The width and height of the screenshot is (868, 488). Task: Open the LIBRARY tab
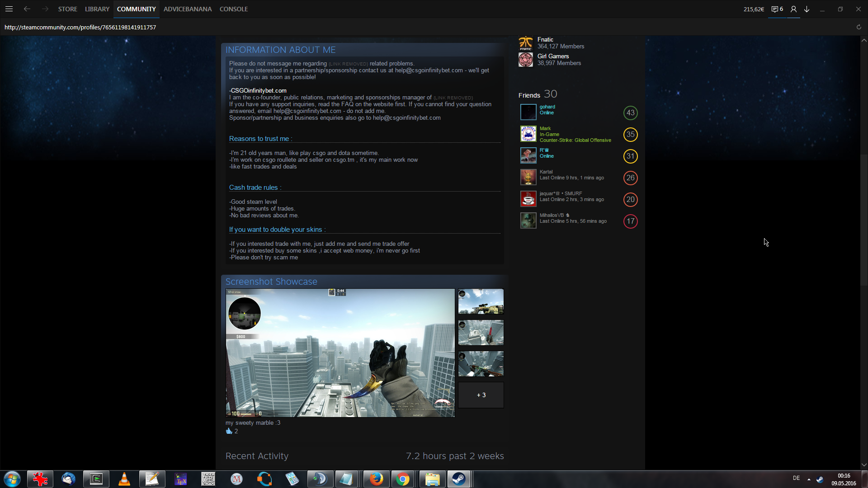97,9
